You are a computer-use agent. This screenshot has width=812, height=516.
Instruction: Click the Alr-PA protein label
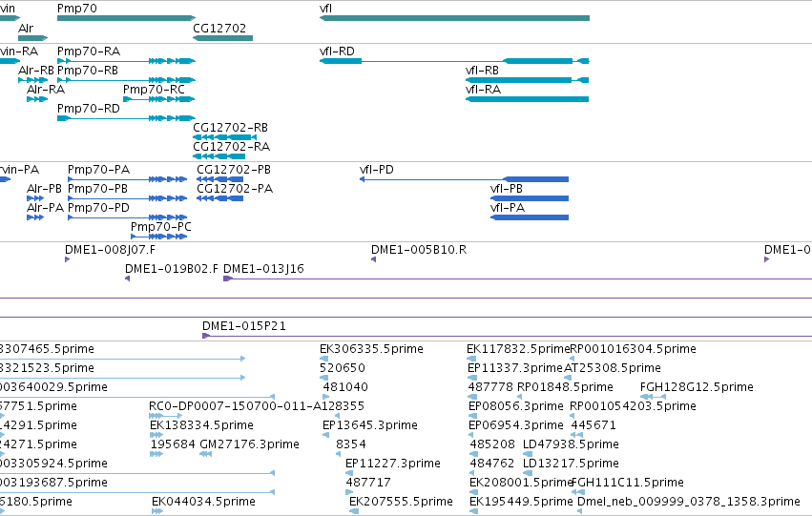pyautogui.click(x=46, y=208)
